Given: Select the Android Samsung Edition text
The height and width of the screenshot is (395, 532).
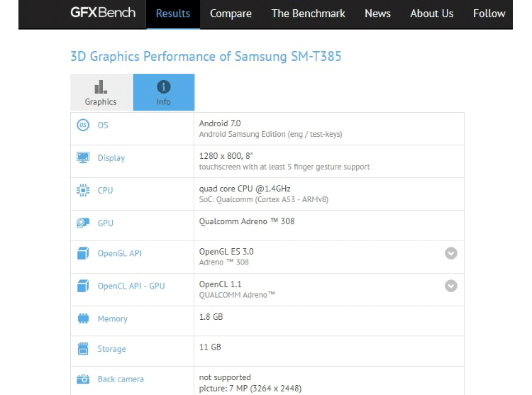Looking at the screenshot, I should point(270,134).
